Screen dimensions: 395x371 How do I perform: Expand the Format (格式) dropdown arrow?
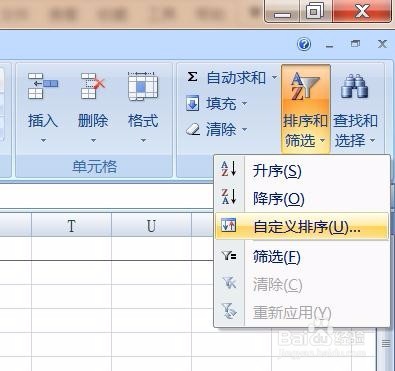(143, 141)
